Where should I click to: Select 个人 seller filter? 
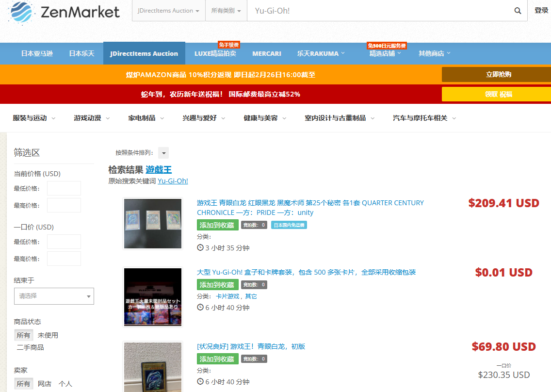[65, 384]
